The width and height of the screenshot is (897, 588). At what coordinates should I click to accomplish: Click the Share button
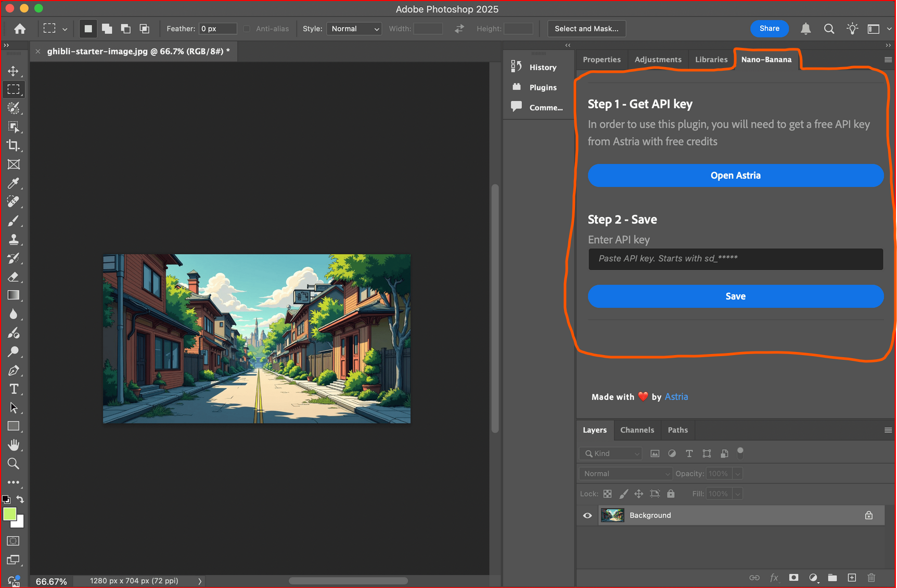pyautogui.click(x=769, y=29)
